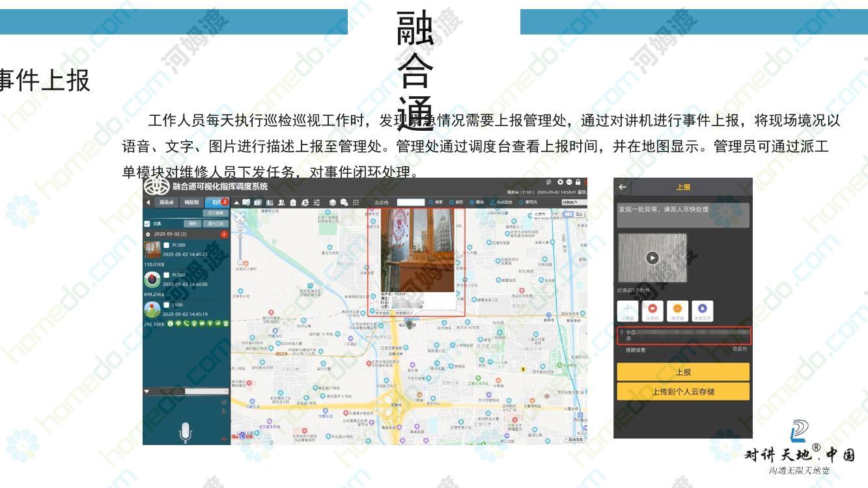Click the map zoom out minus button
868x488 pixels.
coord(240,262)
